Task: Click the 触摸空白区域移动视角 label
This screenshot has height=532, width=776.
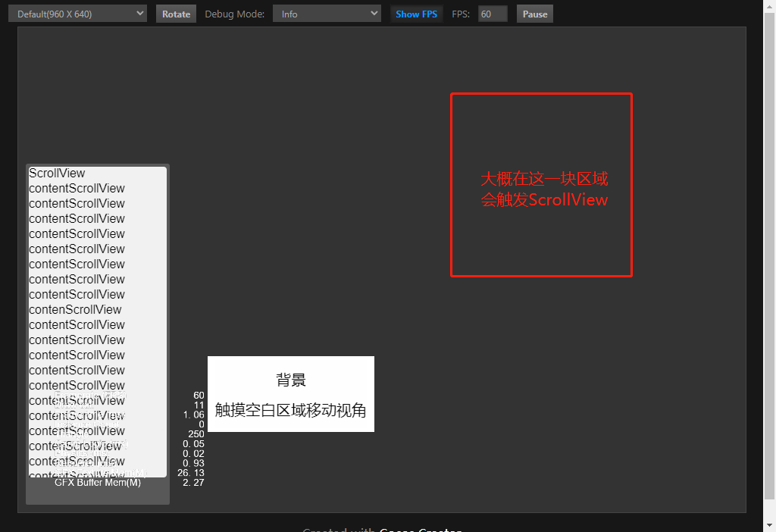Action: pyautogui.click(x=291, y=410)
